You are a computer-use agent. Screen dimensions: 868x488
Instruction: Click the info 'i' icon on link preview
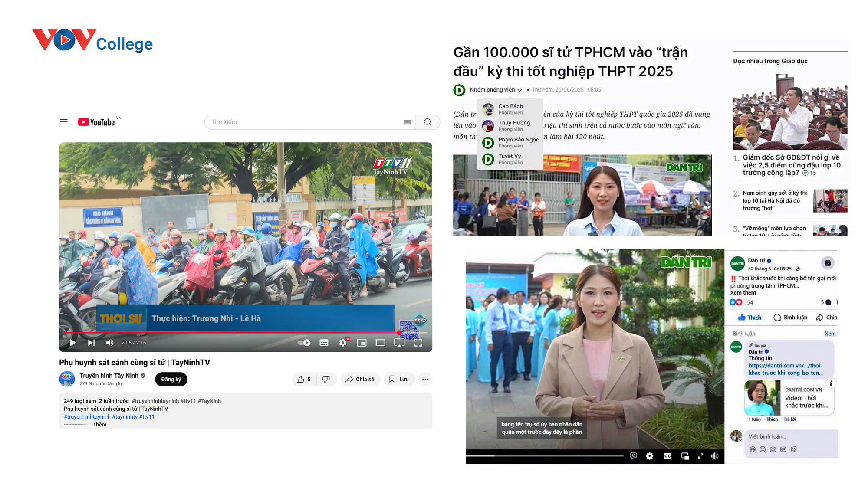coord(831,383)
